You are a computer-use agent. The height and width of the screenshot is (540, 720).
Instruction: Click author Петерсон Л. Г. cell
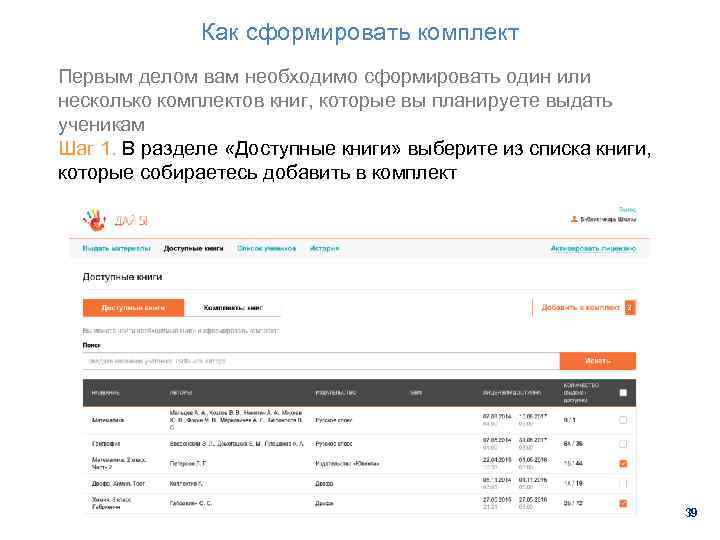pyautogui.click(x=188, y=464)
